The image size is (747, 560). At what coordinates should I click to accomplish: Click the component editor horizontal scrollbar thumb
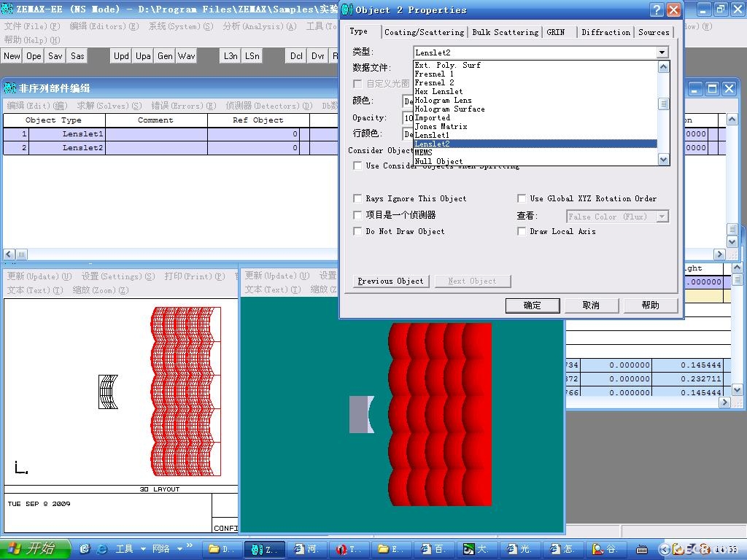click(21, 254)
